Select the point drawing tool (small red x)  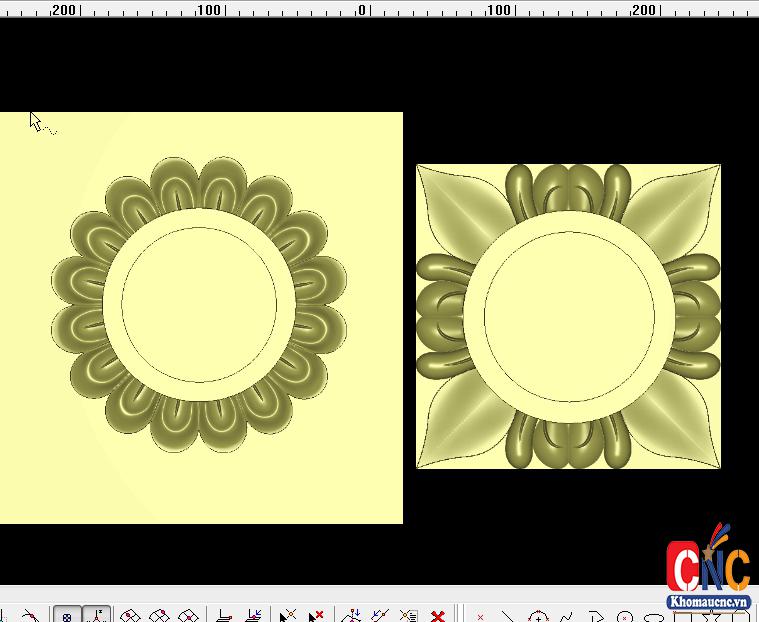(481, 616)
